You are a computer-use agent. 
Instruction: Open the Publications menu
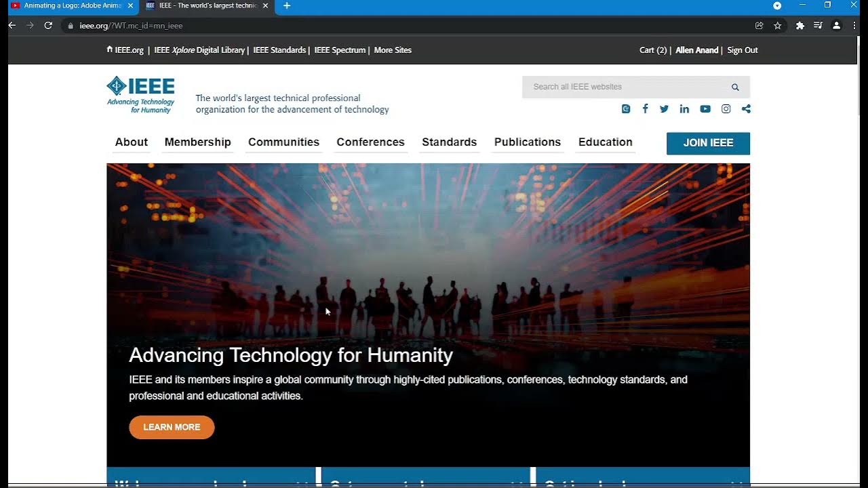pos(528,142)
